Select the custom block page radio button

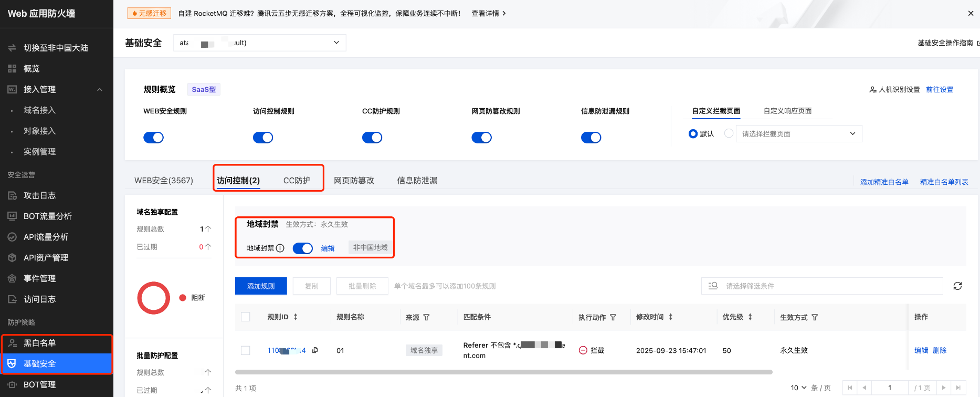tap(729, 133)
